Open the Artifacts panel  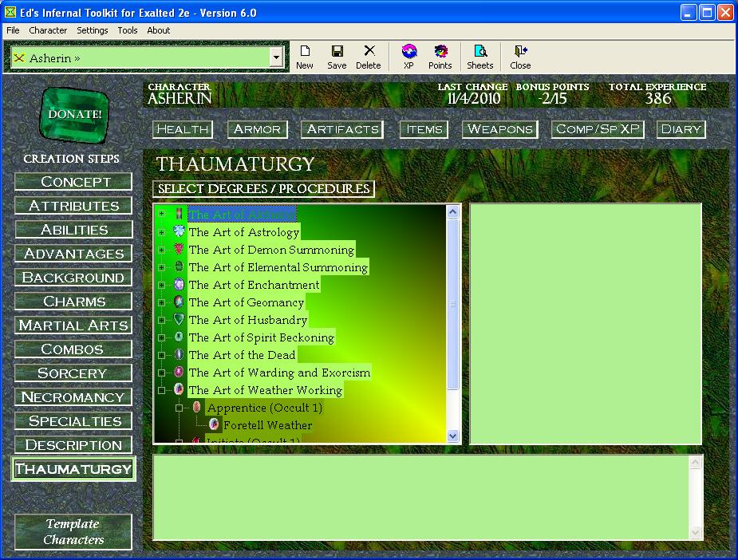click(342, 129)
